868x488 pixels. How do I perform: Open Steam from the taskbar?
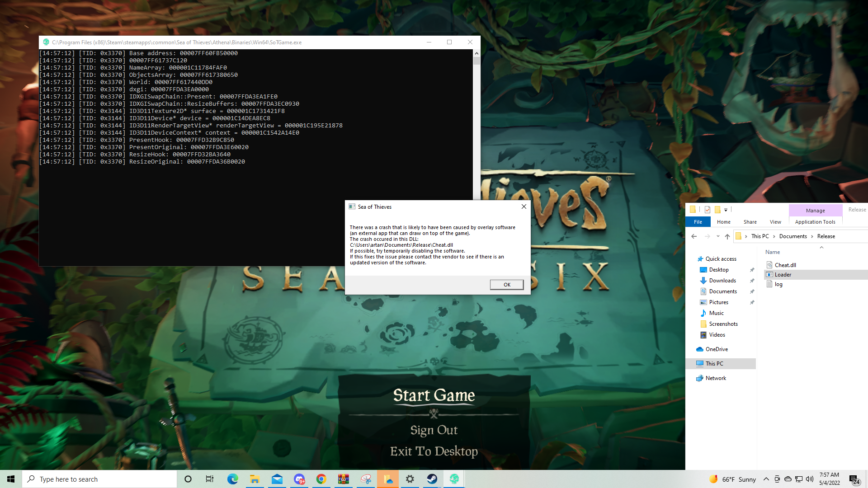(432, 479)
